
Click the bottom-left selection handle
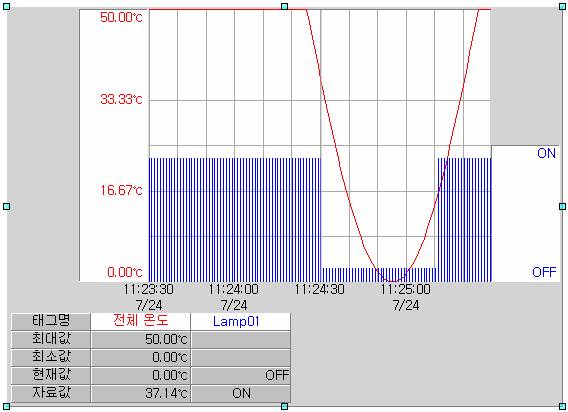[x=6, y=406]
